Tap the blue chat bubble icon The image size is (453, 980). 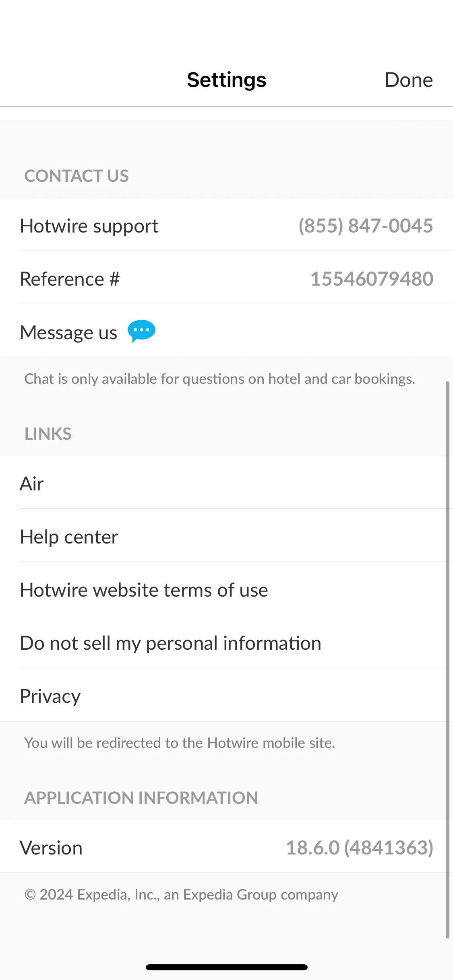coord(141,331)
